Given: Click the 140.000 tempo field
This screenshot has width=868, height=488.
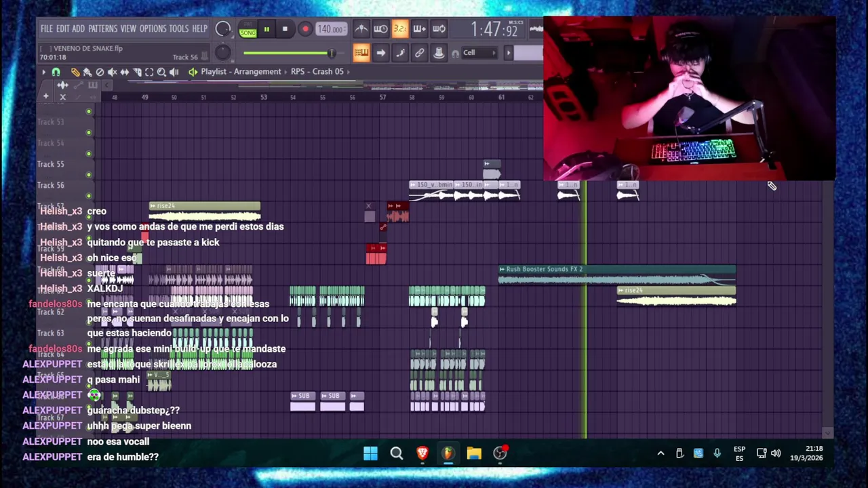Looking at the screenshot, I should [331, 29].
